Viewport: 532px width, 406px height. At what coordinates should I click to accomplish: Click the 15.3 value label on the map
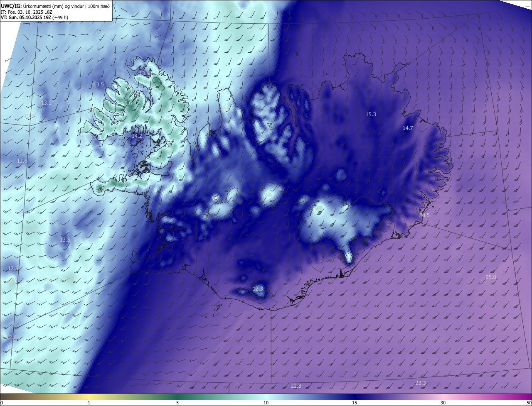point(371,115)
